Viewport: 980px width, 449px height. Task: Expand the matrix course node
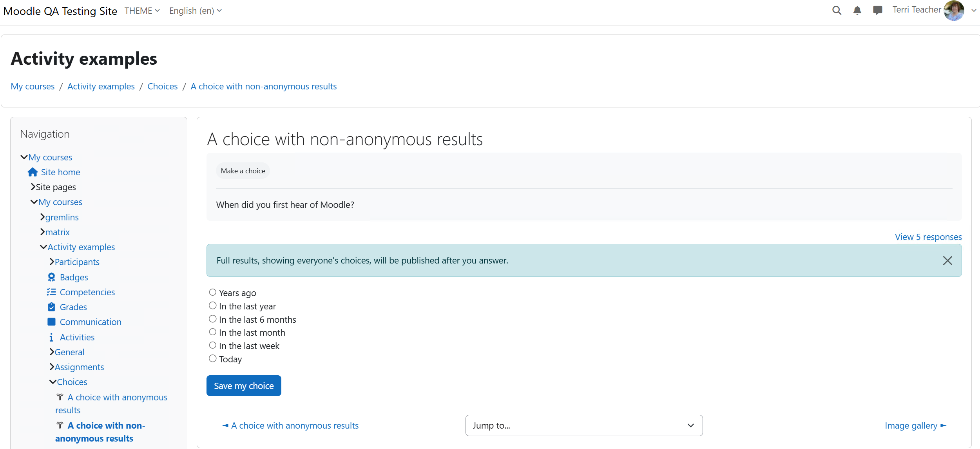(x=42, y=232)
